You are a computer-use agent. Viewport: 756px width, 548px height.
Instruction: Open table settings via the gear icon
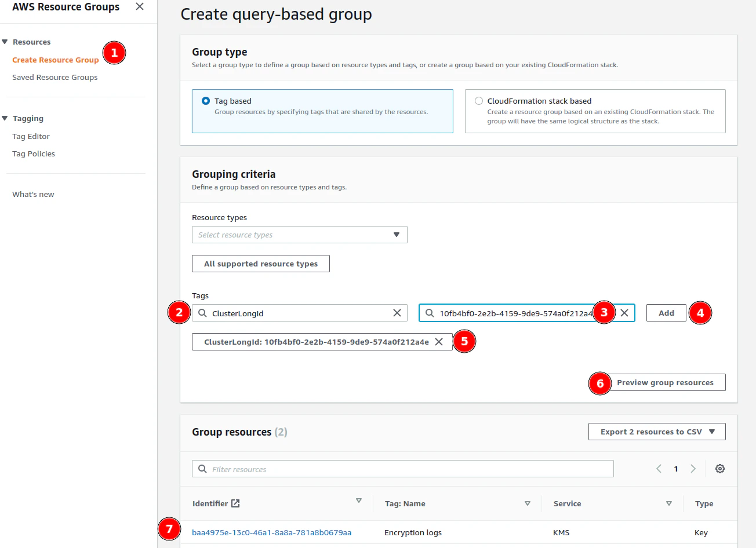pyautogui.click(x=720, y=469)
